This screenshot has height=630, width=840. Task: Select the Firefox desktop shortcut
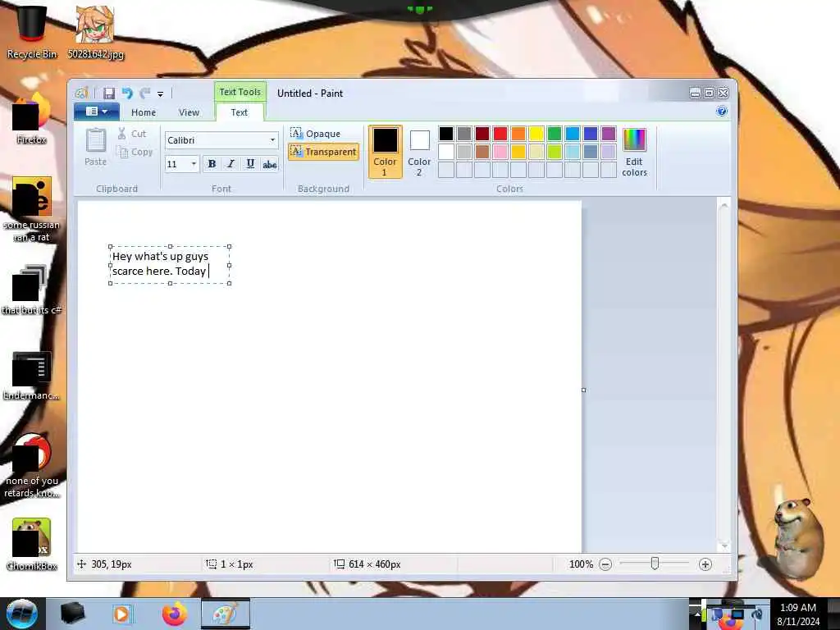(x=32, y=119)
